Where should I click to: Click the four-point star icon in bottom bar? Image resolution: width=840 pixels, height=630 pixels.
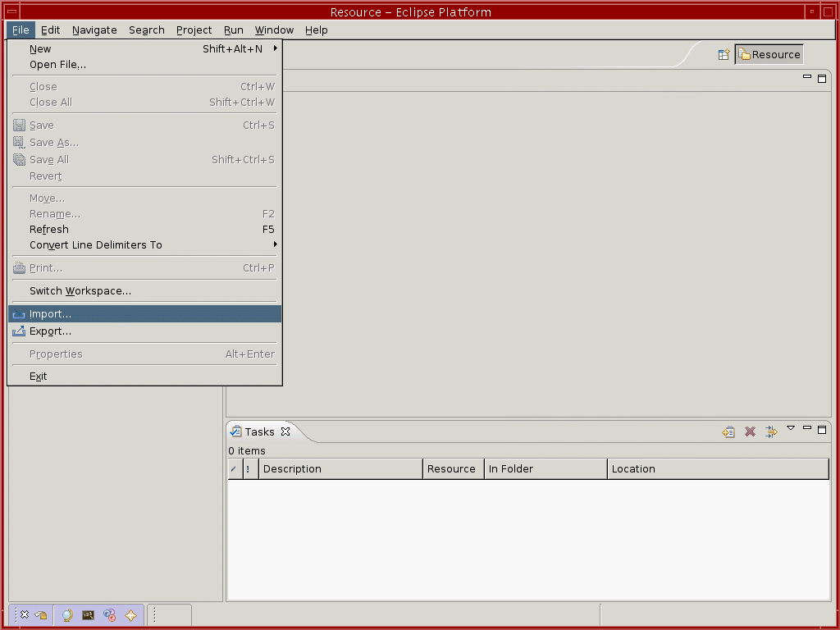(130, 614)
